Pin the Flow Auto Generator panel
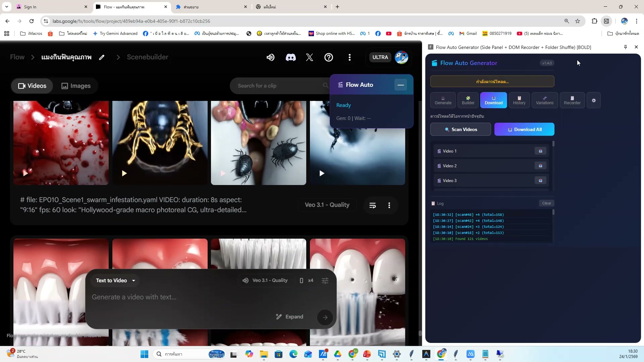This screenshot has width=644, height=362. click(625, 47)
